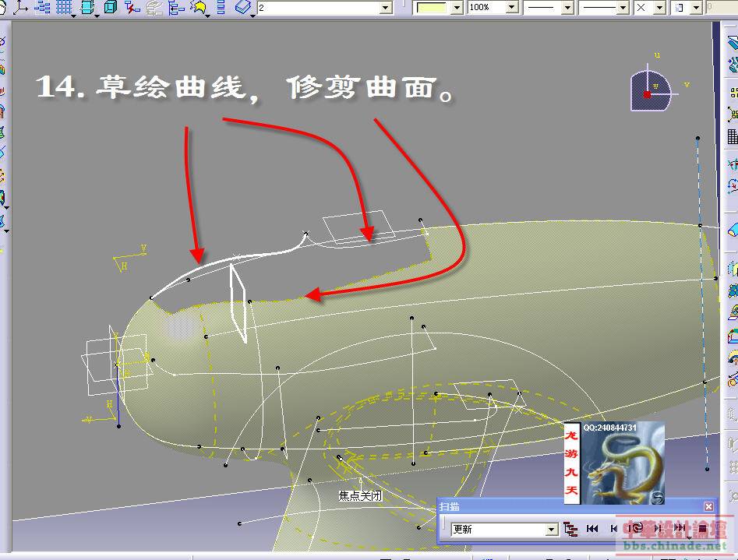Stop the scan with the square button
The height and width of the screenshot is (560, 738).
[x=703, y=529]
